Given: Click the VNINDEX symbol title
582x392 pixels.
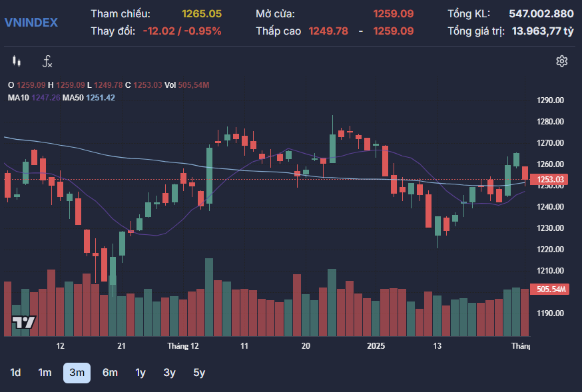Looking at the screenshot, I should pyautogui.click(x=31, y=22).
